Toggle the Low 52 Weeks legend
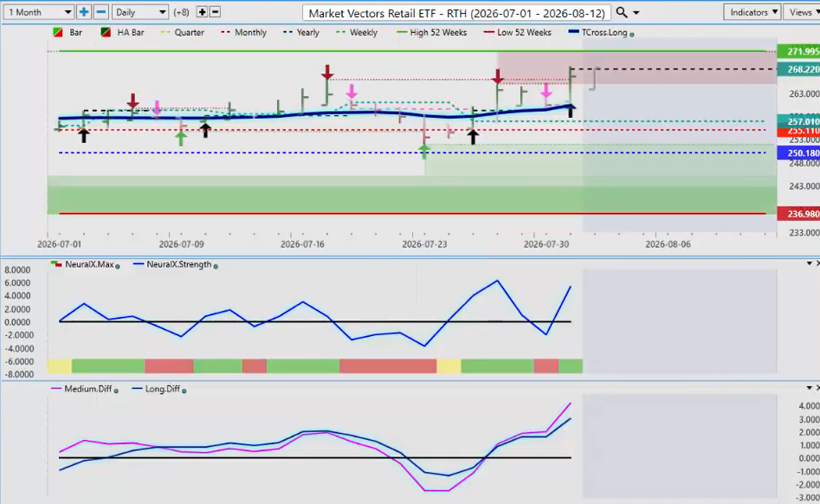The width and height of the screenshot is (820, 504). [x=517, y=32]
